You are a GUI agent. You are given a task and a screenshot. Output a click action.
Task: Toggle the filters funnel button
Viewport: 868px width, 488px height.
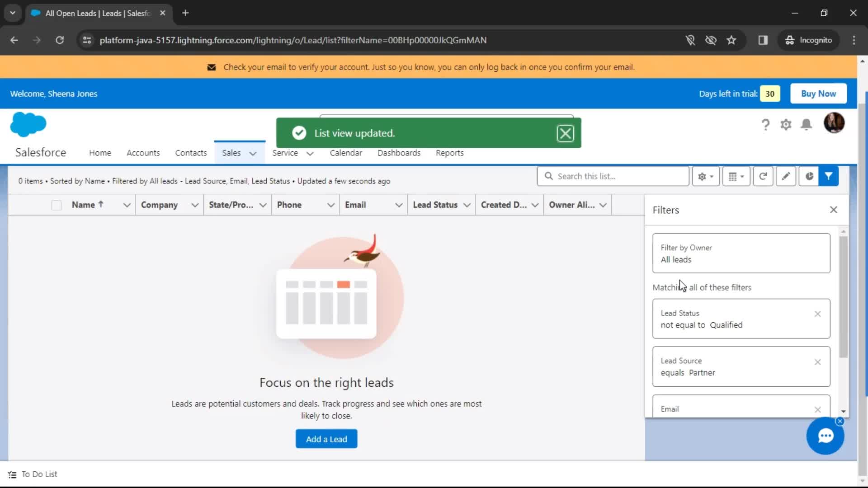click(829, 176)
